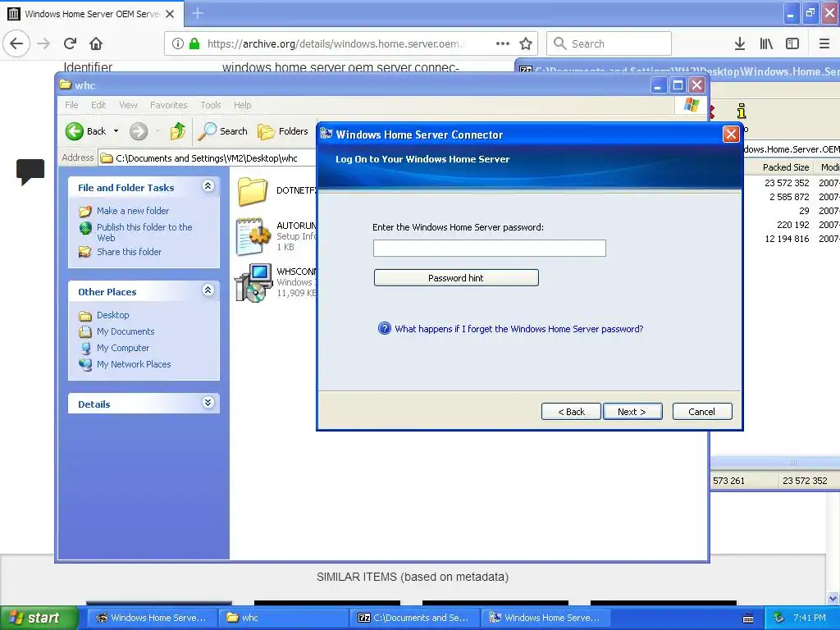
Task: Open Tools menu in whc window
Action: pos(211,105)
